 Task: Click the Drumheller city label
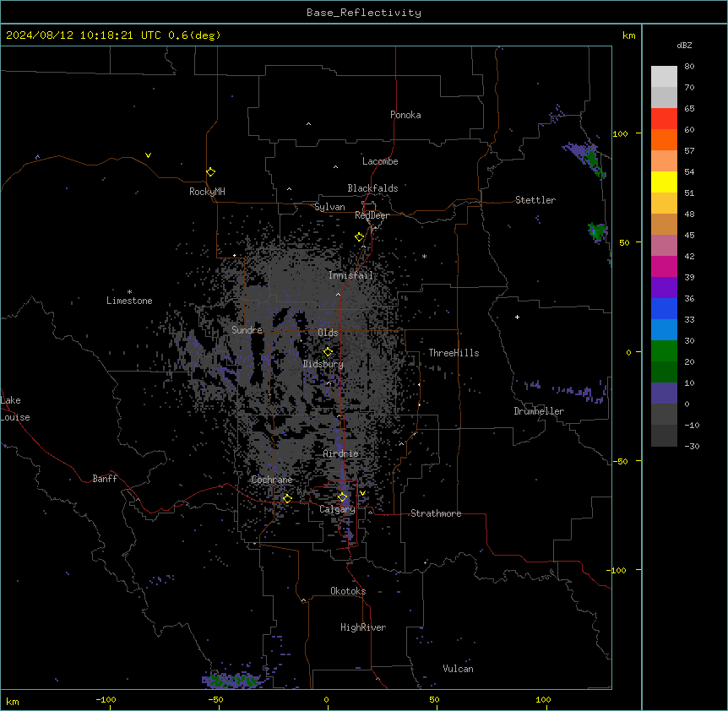point(539,411)
